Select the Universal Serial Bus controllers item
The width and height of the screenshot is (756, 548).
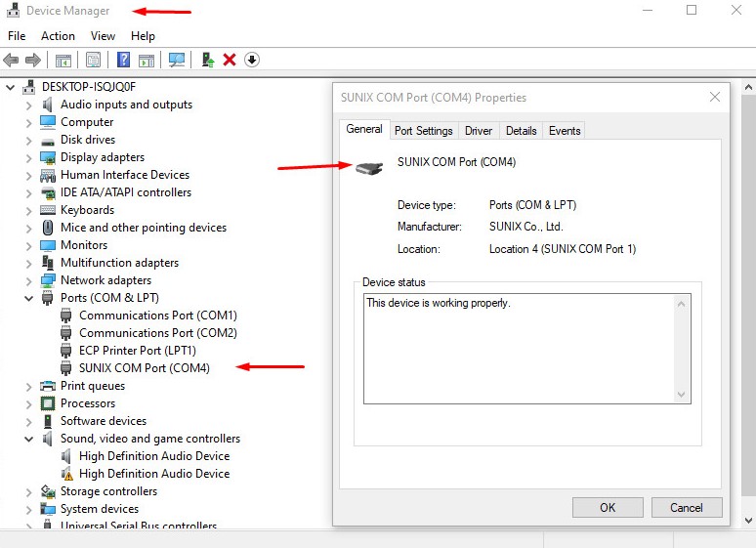pos(139,525)
